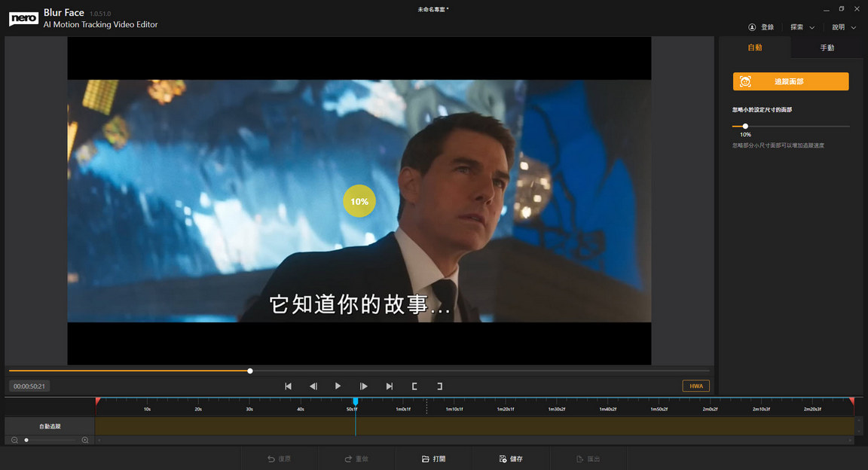Click the timeline zoom-out magnifier icon
868x470 pixels.
pos(14,440)
